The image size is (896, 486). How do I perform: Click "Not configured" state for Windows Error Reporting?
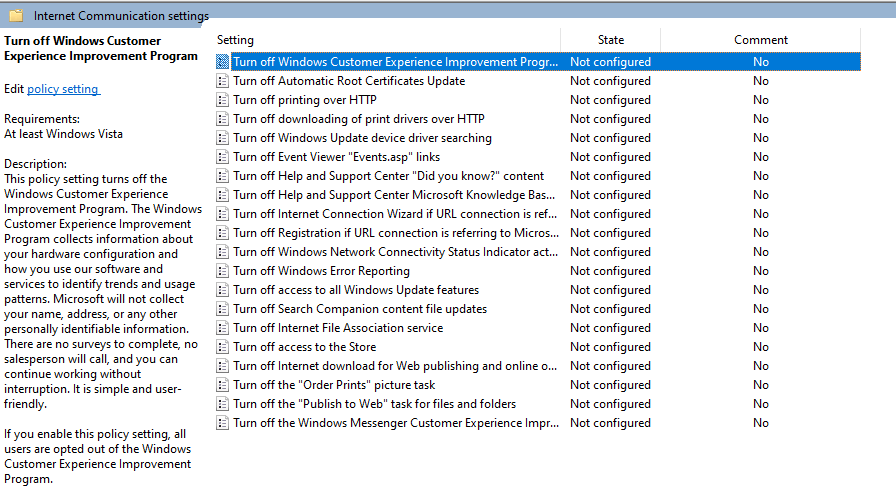(610, 271)
